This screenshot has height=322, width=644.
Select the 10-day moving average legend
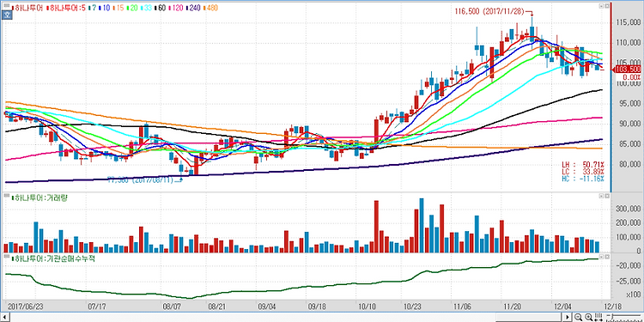[x=103, y=8]
